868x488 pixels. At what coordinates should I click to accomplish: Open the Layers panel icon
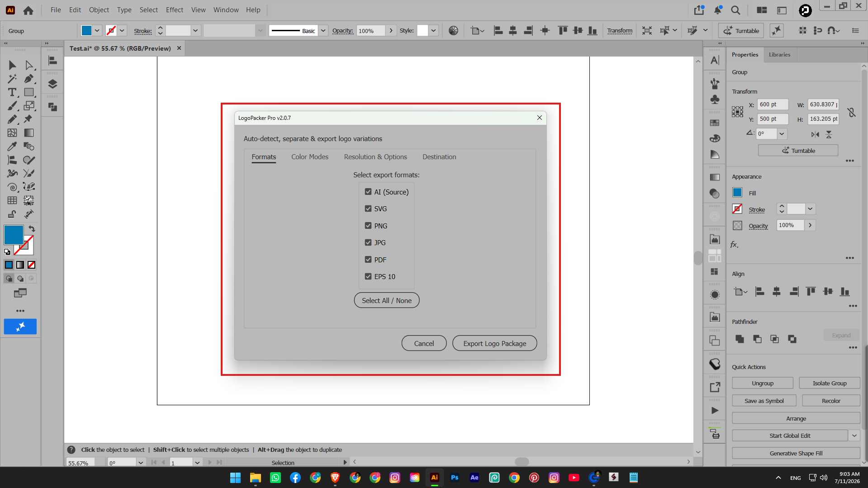click(x=52, y=84)
